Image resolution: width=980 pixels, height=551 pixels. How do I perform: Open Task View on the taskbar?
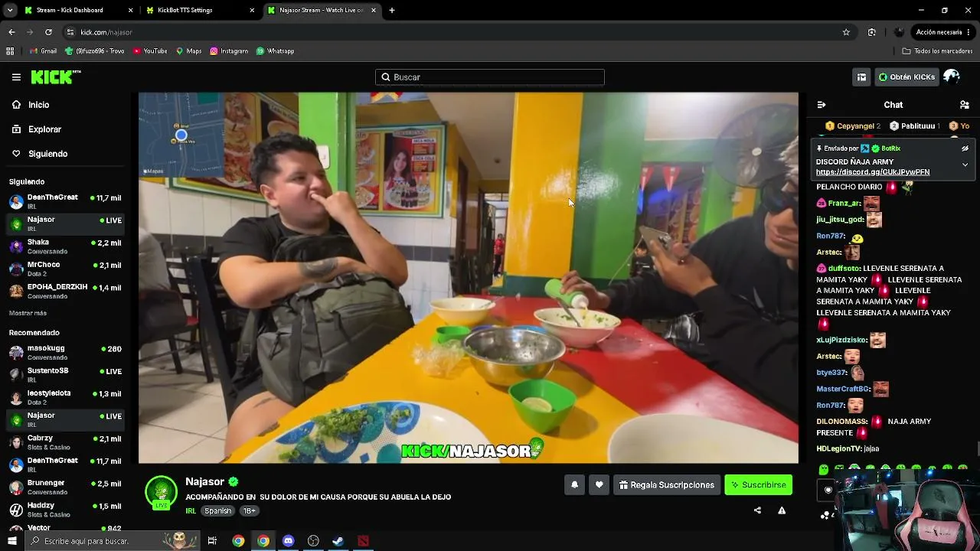click(x=212, y=541)
